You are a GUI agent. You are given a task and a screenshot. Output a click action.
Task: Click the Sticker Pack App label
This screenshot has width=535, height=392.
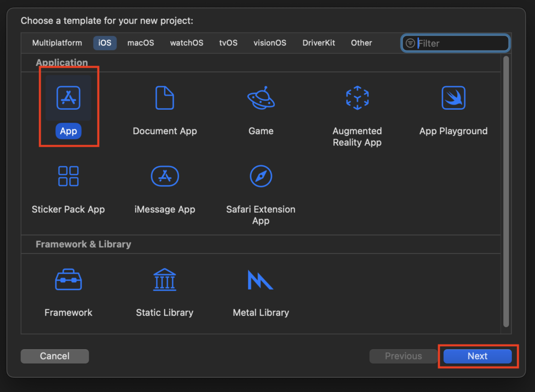[x=68, y=209]
